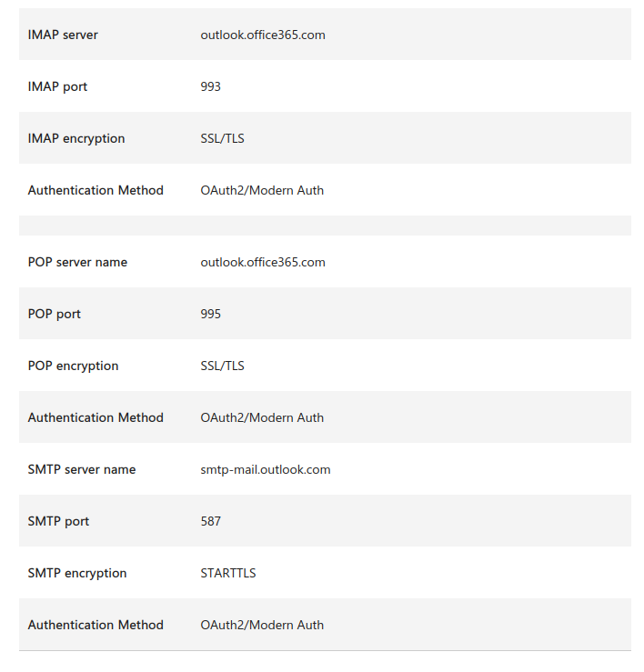The width and height of the screenshot is (644, 672).
Task: Select the POP server name value outlook.office365.com
Action: coord(263,262)
